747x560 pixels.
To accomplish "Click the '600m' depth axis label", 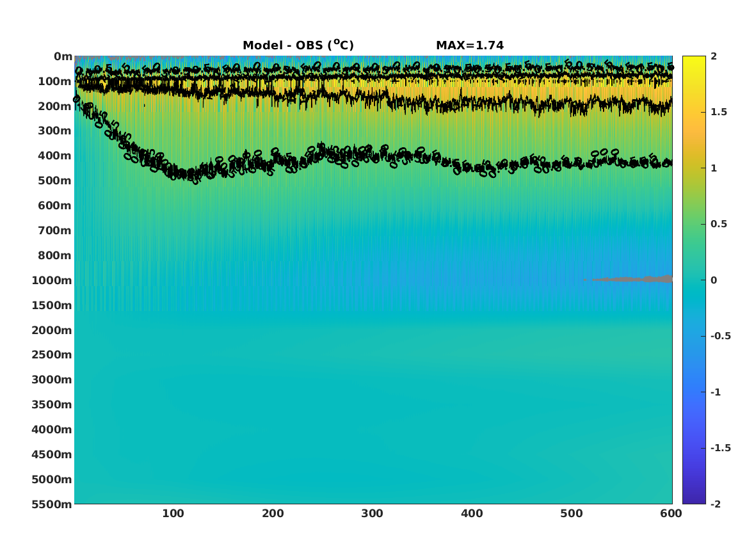I will coord(55,205).
